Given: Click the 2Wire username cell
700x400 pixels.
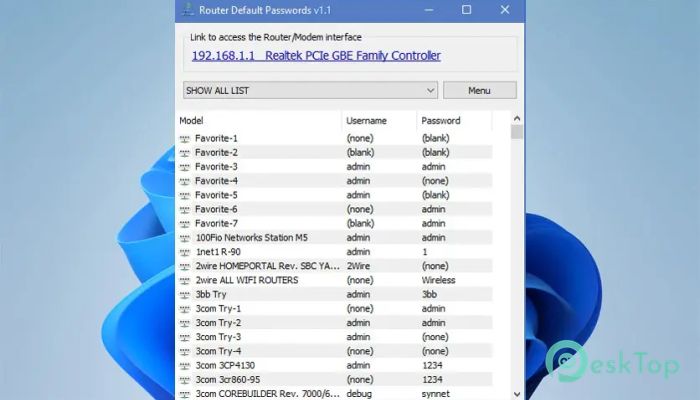Looking at the screenshot, I should pyautogui.click(x=358, y=266).
